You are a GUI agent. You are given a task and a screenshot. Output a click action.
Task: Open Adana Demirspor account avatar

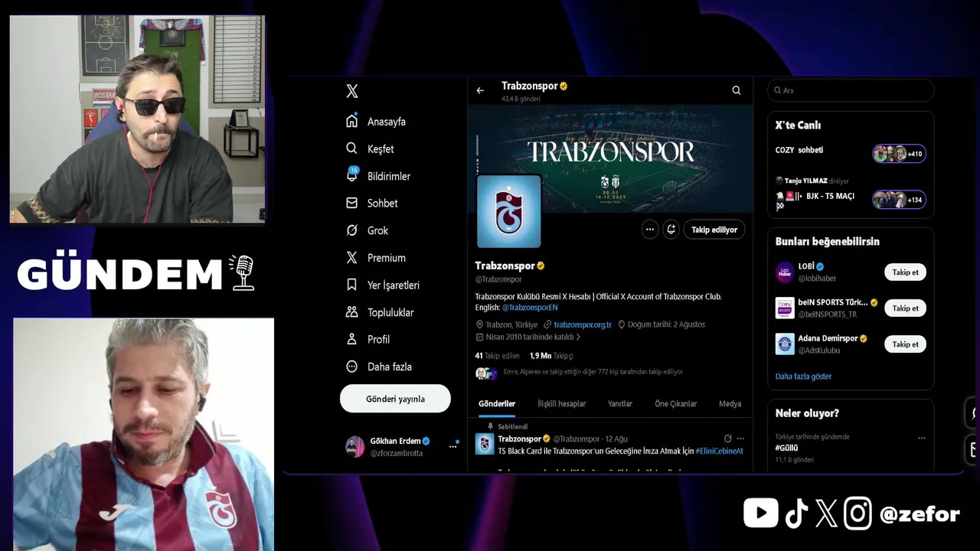click(785, 344)
